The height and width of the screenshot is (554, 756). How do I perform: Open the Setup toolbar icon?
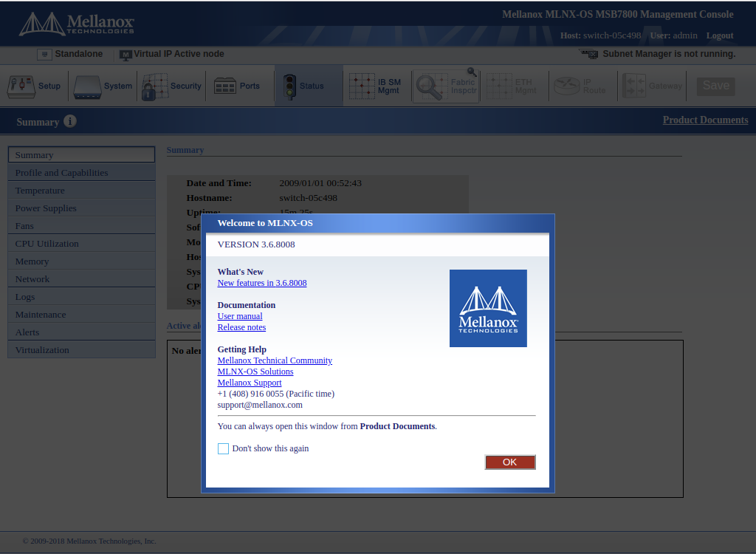21,86
